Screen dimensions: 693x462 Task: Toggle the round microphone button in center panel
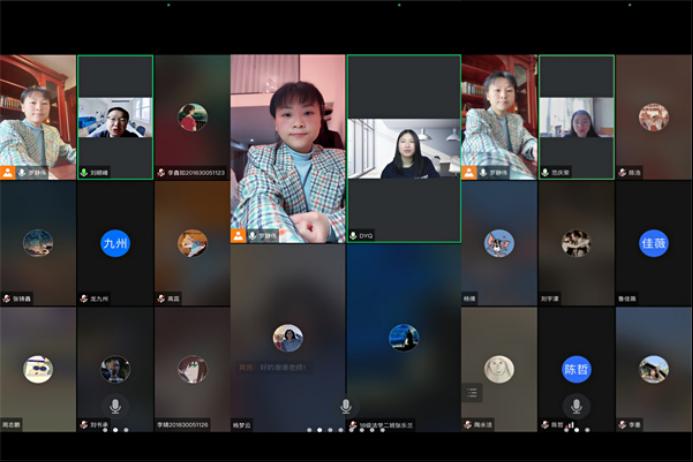(346, 406)
